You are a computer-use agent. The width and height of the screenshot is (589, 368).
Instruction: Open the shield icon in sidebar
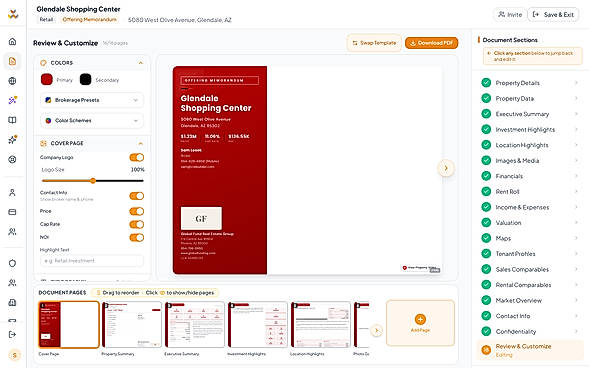click(12, 263)
